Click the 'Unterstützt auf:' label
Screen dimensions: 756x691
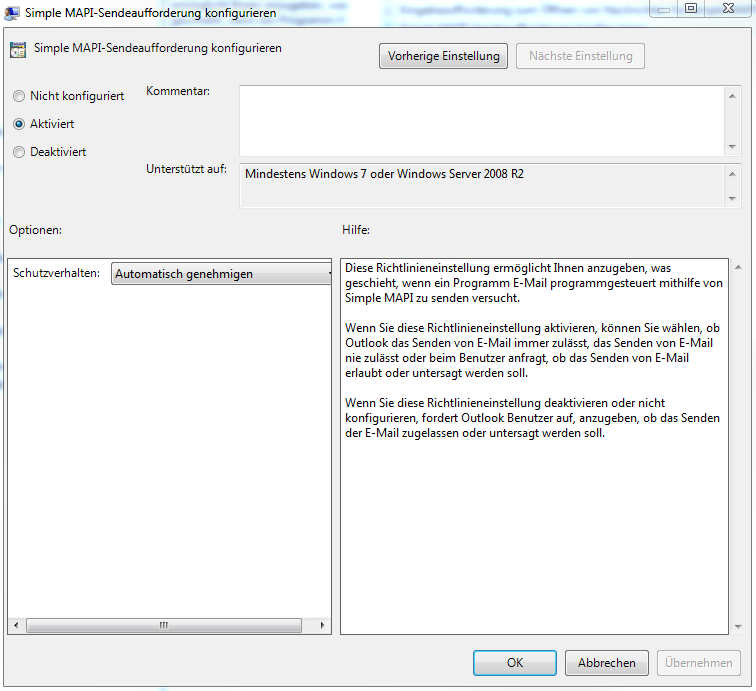point(187,169)
